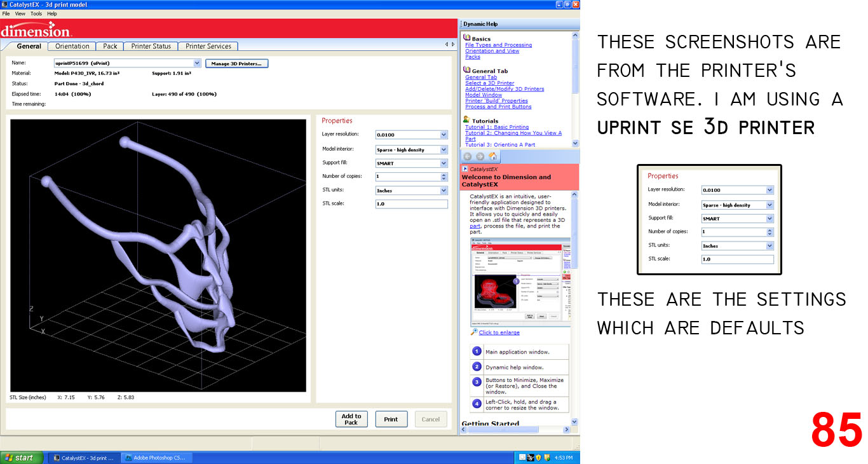Click Manage 3D Printers button

pos(237,64)
